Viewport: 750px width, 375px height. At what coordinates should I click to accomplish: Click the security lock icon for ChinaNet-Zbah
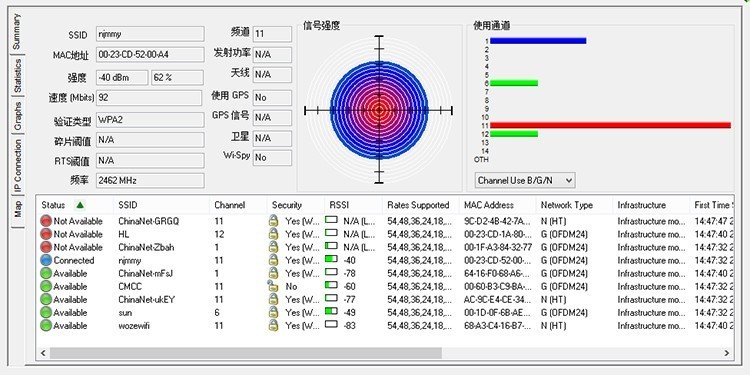click(x=273, y=247)
